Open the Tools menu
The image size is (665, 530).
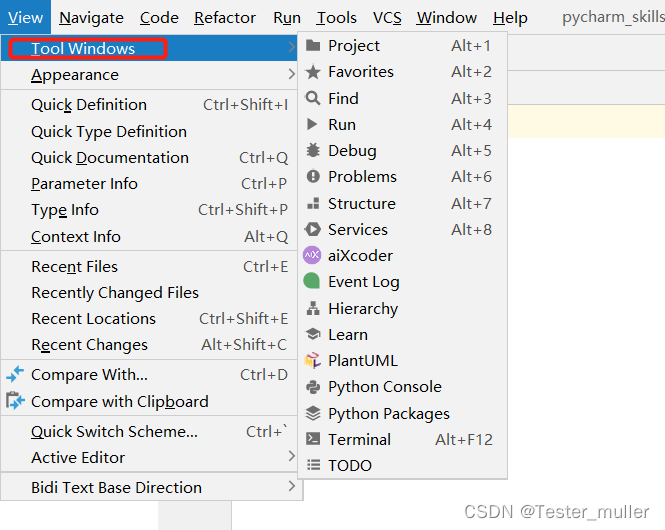(337, 17)
